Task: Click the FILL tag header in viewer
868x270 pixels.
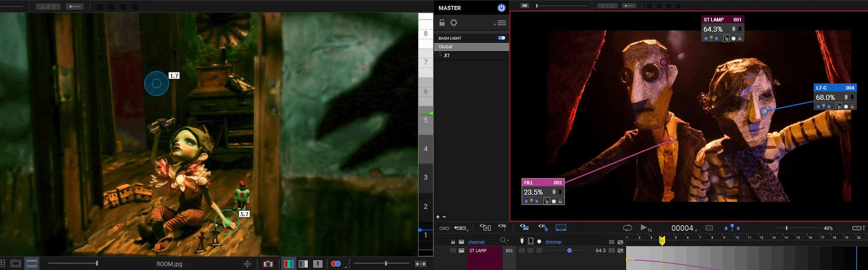Action: coord(543,183)
